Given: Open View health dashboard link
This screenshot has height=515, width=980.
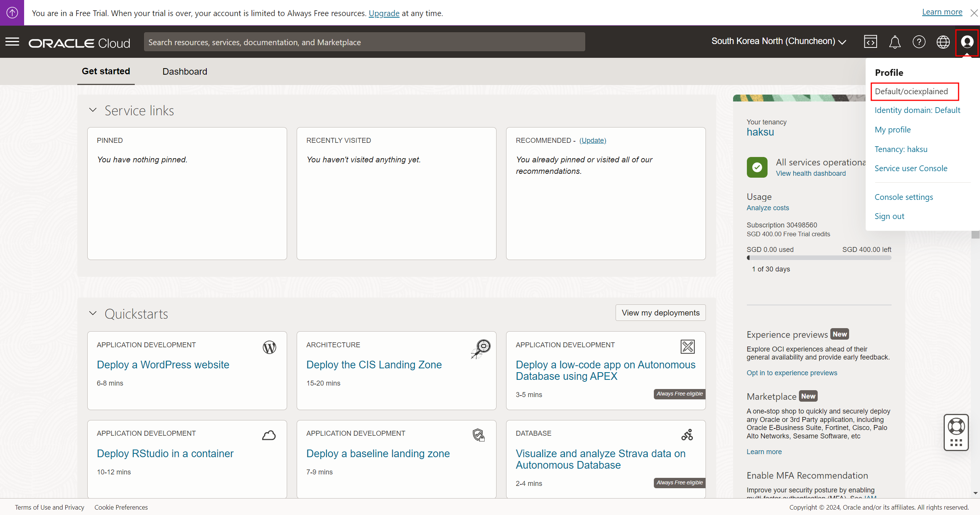Looking at the screenshot, I should (x=810, y=173).
